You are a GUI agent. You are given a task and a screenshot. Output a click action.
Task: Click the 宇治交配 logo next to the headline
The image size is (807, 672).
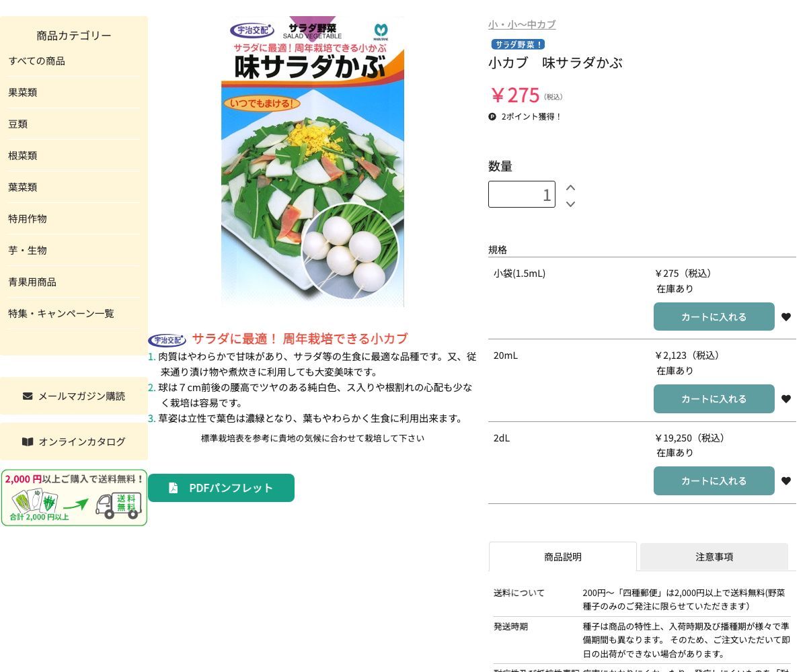[x=167, y=339]
